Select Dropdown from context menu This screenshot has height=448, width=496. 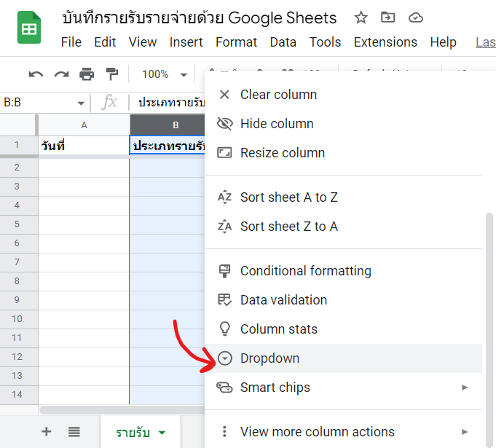[x=344, y=358]
